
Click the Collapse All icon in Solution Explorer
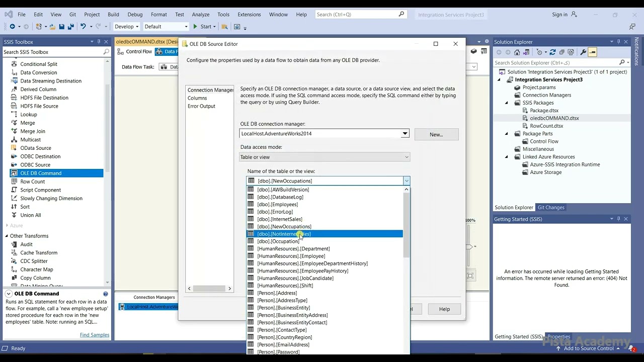click(x=562, y=52)
